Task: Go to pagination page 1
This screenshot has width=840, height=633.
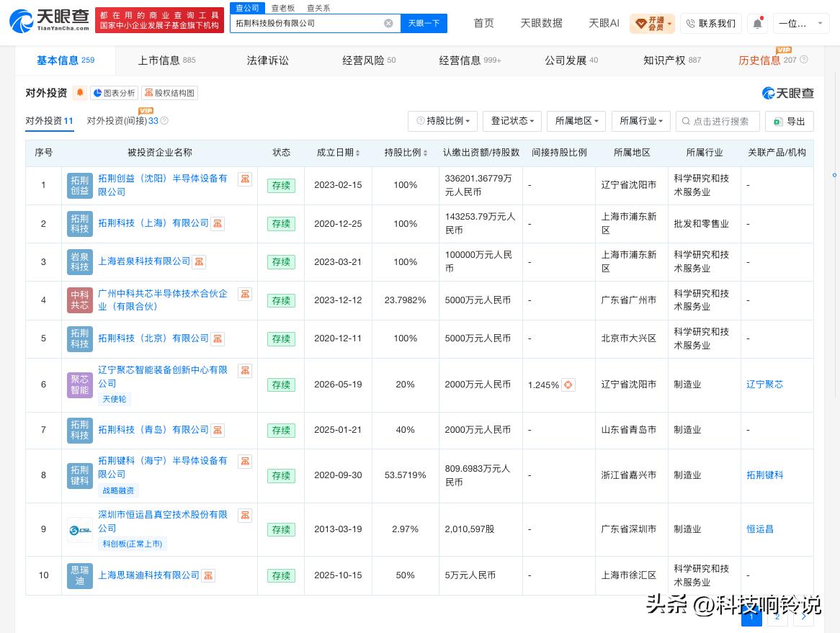Action: click(751, 617)
